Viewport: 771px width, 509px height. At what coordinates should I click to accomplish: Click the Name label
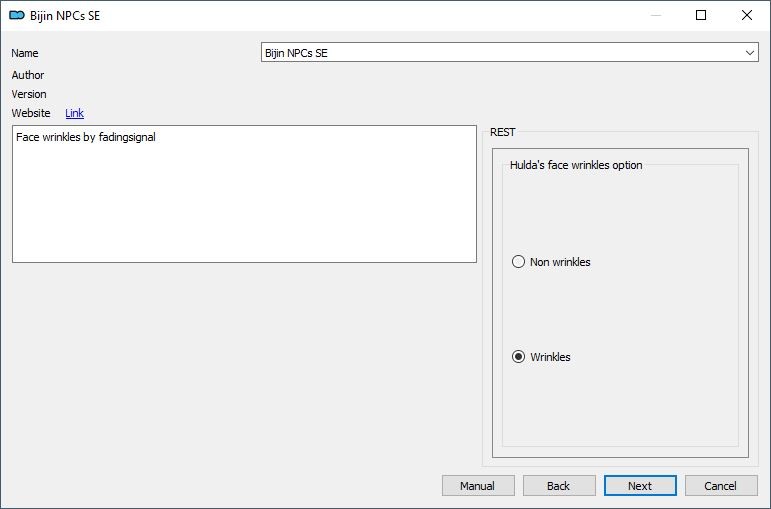(x=25, y=53)
